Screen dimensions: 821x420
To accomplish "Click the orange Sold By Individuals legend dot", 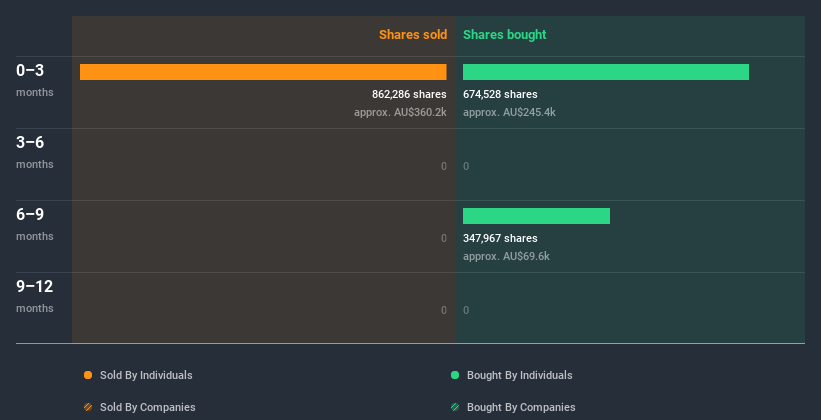I will (x=88, y=375).
